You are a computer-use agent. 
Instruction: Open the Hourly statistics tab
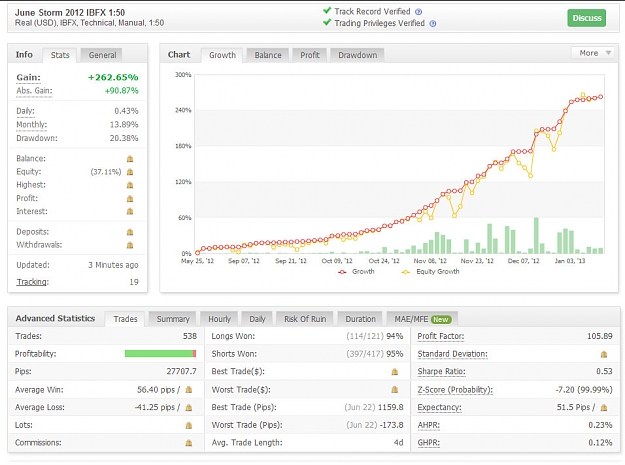[219, 319]
